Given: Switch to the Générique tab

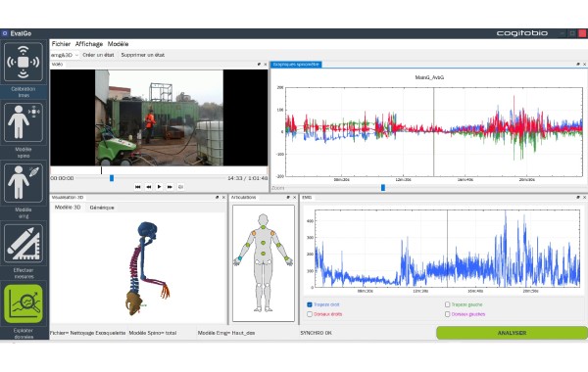Looking at the screenshot, I should 102,208.
